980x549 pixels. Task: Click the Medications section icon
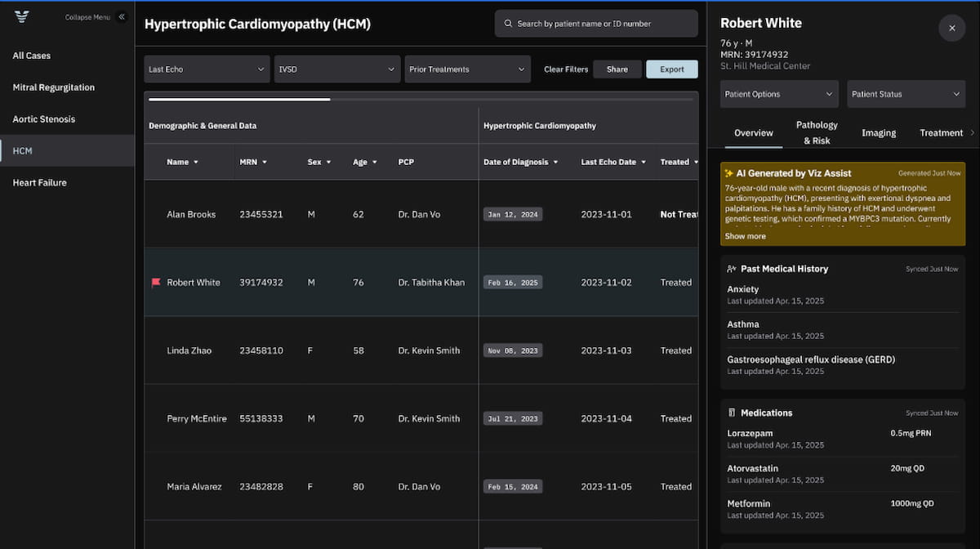(731, 413)
